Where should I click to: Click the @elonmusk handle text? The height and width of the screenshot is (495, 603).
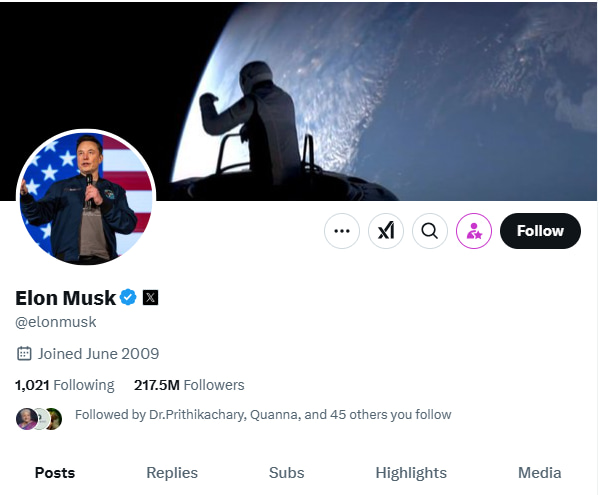[x=56, y=322]
